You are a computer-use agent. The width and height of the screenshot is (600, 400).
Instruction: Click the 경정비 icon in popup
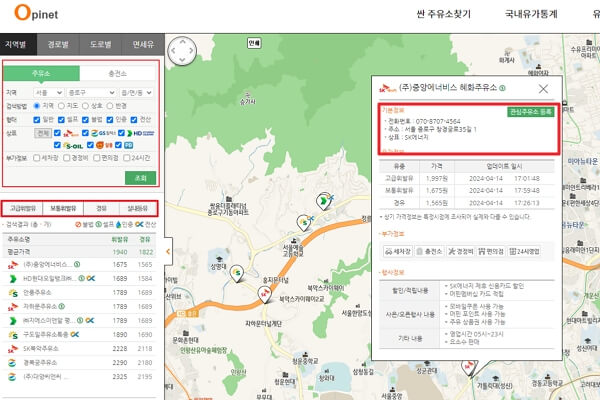pos(461,251)
